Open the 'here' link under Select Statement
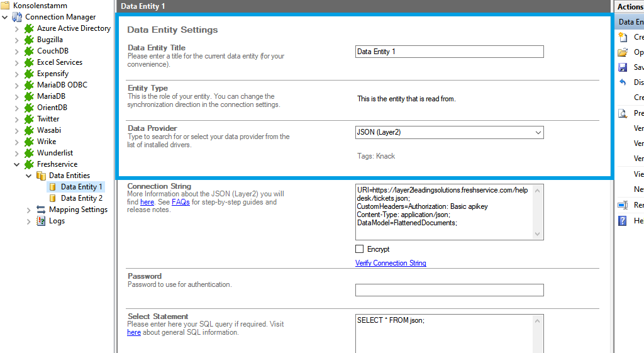Viewport: 644px width, 353px height. tap(134, 332)
